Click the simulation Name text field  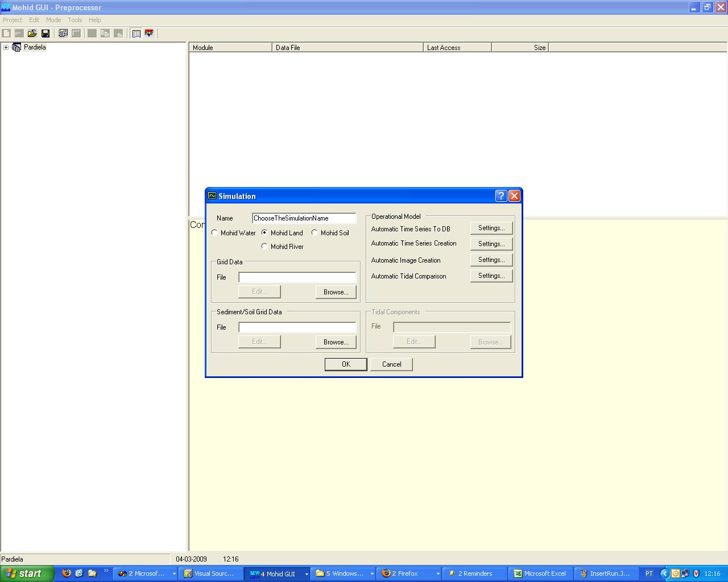point(304,218)
